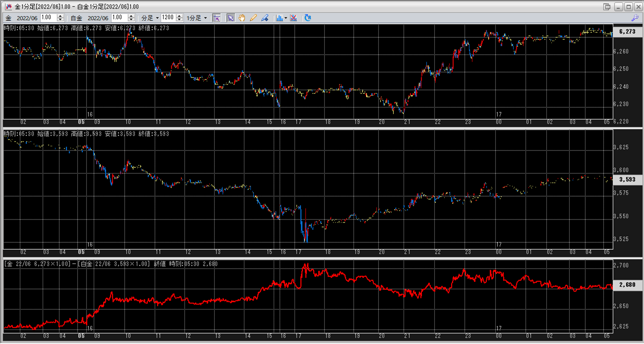Select the pencil drawing tool
644x344 pixels.
coord(253,18)
